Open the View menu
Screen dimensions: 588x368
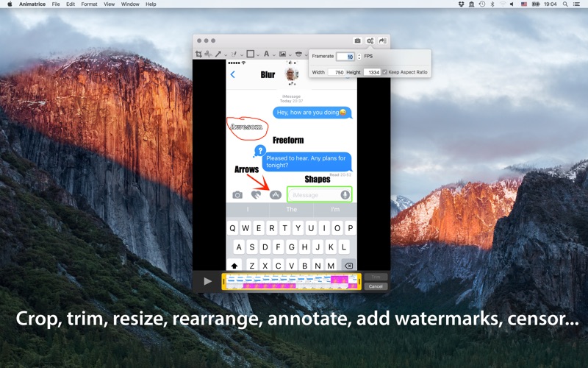(x=109, y=4)
